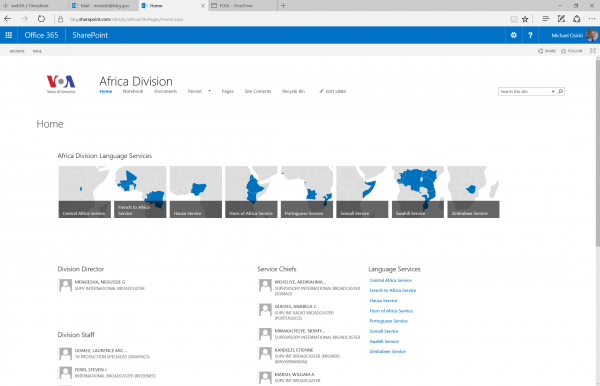This screenshot has height=386, width=600.
Task: Follow this site with the star icon
Action: [x=571, y=51]
